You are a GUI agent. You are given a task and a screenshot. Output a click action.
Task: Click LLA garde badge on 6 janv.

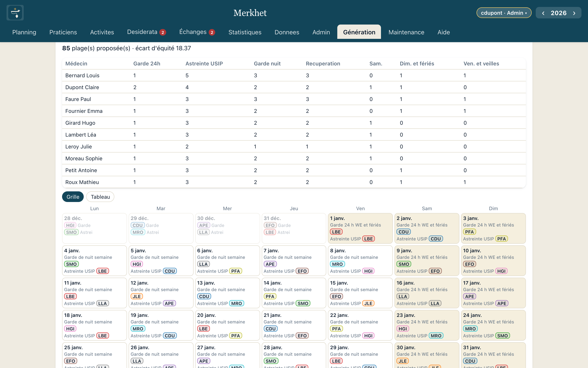[x=203, y=264]
